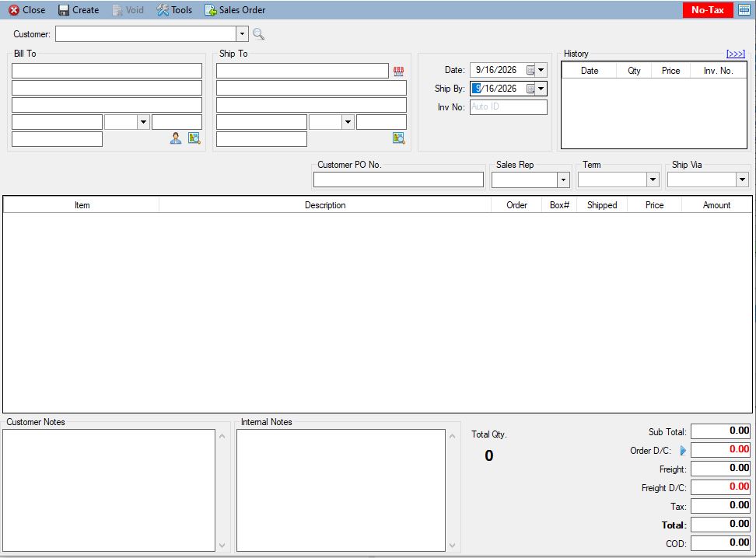This screenshot has height=558, width=756.
Task: Expand the Date picker dropdown arrow
Action: coord(541,71)
